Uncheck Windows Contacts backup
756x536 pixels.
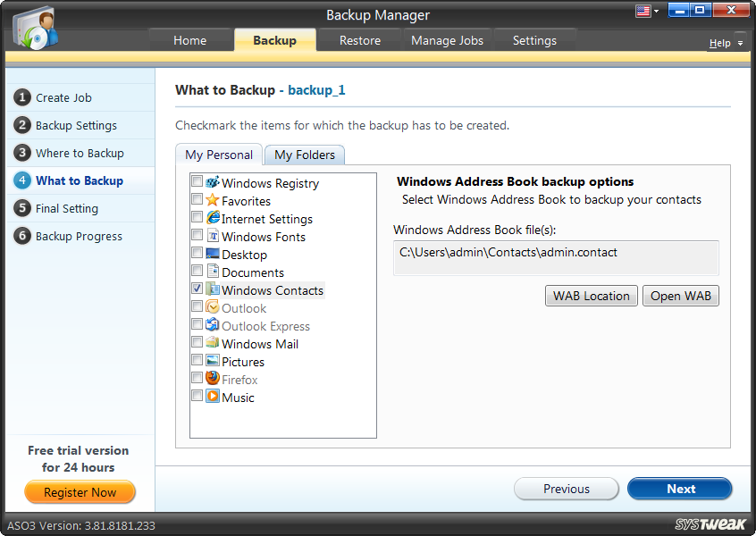coord(197,289)
